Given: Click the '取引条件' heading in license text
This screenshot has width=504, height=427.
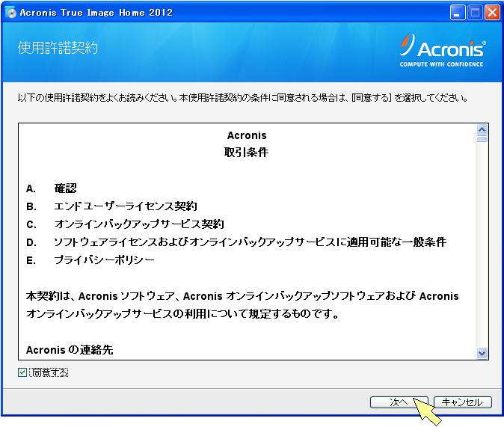Looking at the screenshot, I should point(247,152).
